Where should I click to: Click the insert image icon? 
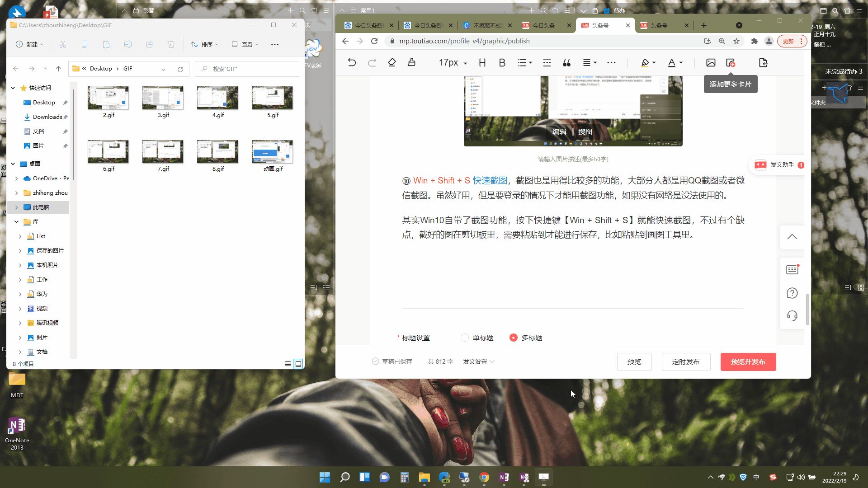coord(711,63)
